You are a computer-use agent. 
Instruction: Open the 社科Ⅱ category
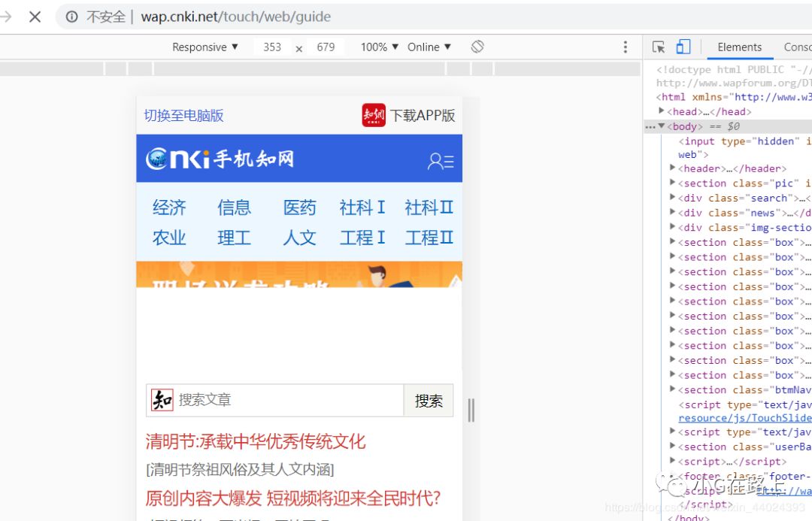click(429, 207)
